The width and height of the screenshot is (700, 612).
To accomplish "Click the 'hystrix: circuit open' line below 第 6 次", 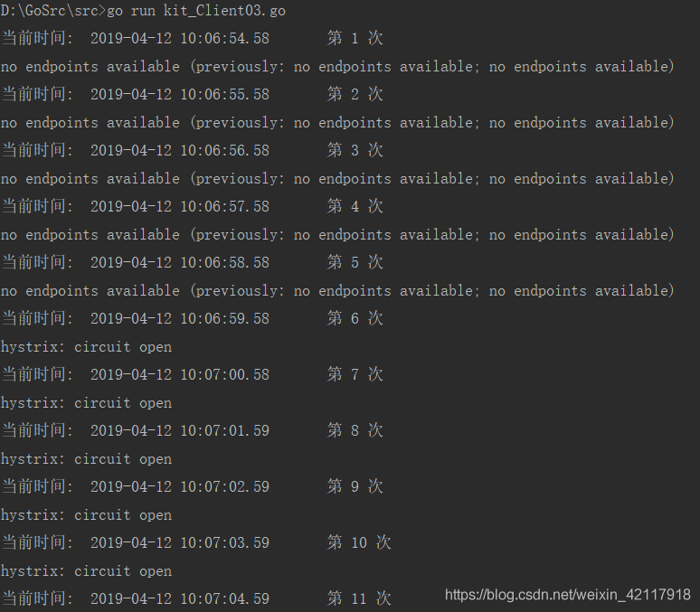I will [86, 347].
